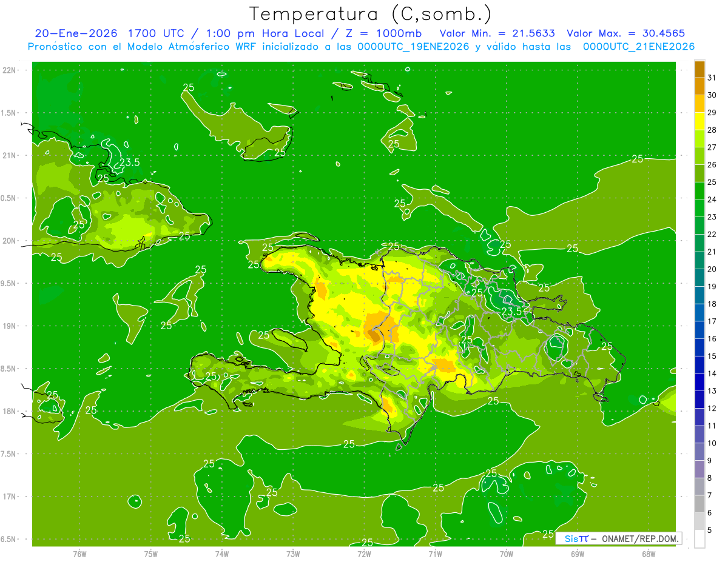Screen dimensions: 728x562
Task: Click the '19N' latitude axis label
Action: pyautogui.click(x=10, y=326)
